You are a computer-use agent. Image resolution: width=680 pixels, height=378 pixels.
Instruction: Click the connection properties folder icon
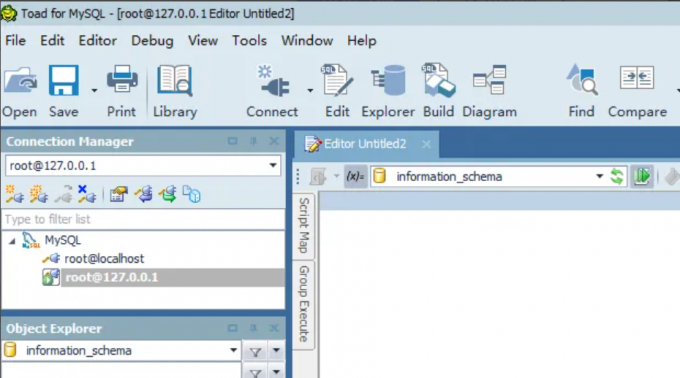point(118,194)
